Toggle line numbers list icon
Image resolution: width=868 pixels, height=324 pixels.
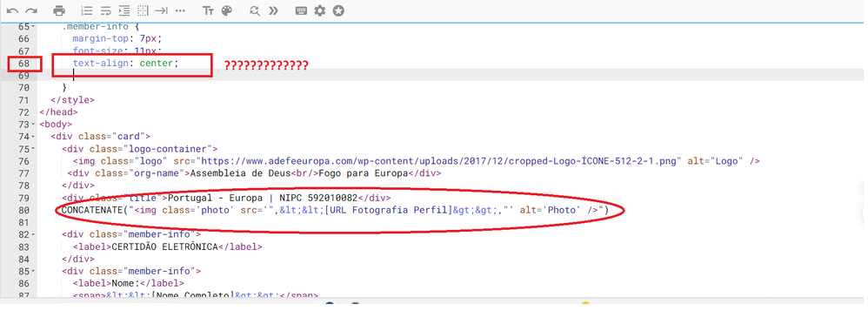pos(86,10)
